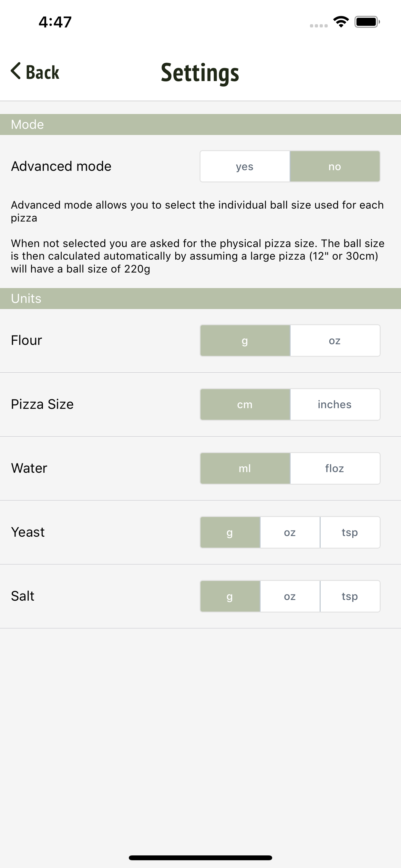
Task: Choose cm for Pizza Size
Action: (x=245, y=404)
